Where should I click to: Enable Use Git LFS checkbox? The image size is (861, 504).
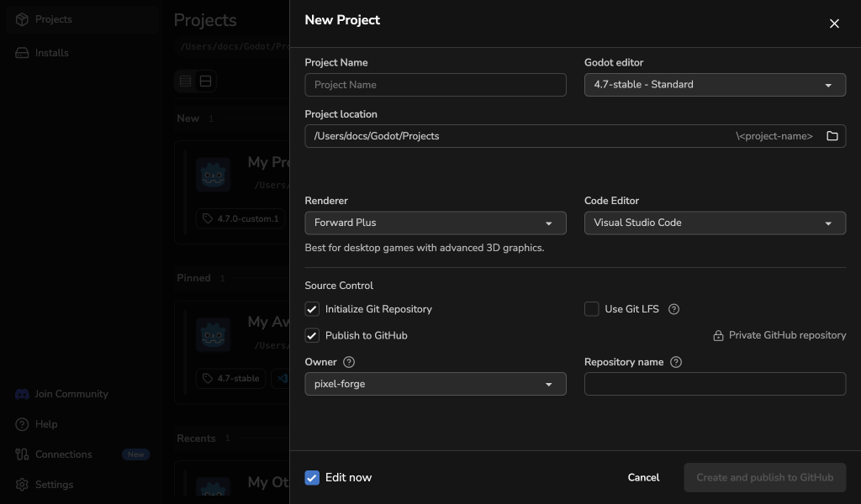pyautogui.click(x=591, y=309)
